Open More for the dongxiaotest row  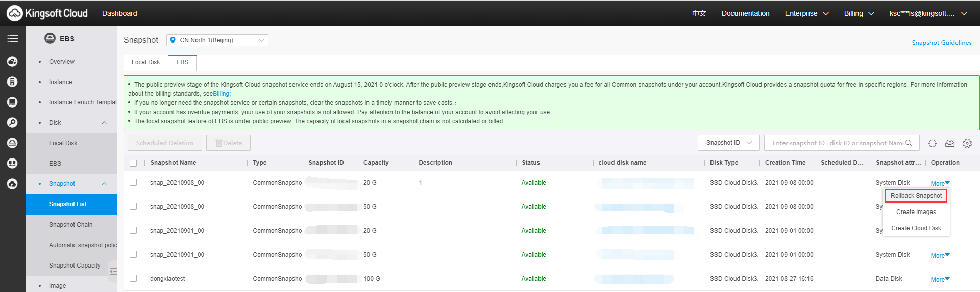(940, 279)
